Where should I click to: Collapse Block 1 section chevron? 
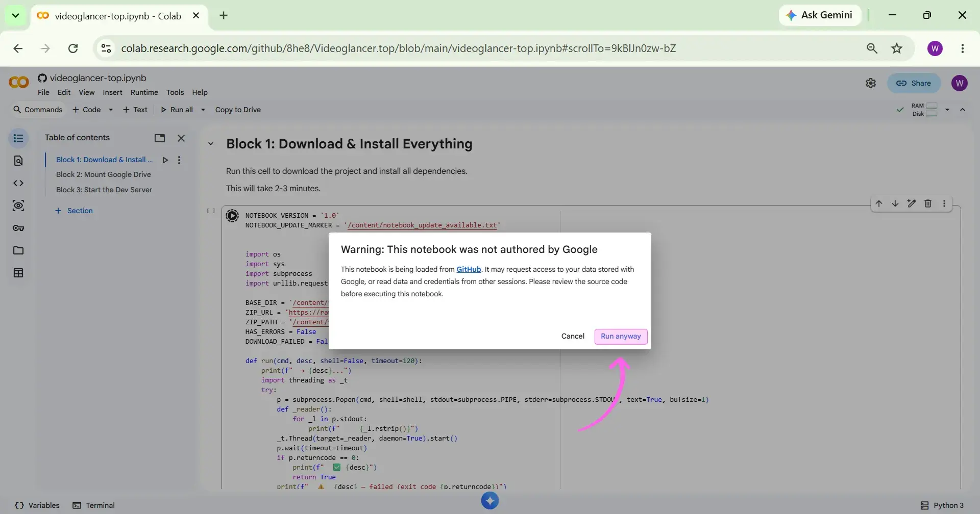211,144
